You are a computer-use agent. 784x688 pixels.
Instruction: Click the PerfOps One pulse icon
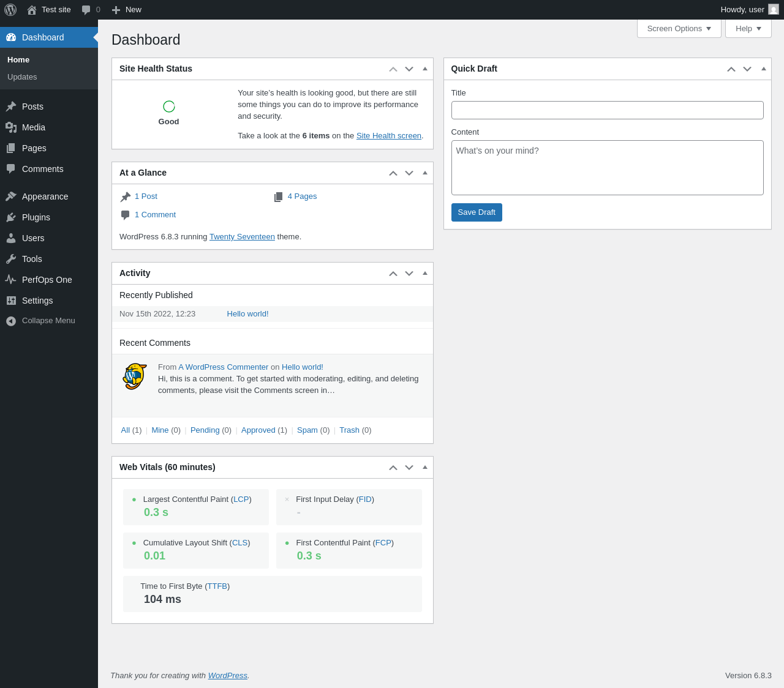point(11,280)
